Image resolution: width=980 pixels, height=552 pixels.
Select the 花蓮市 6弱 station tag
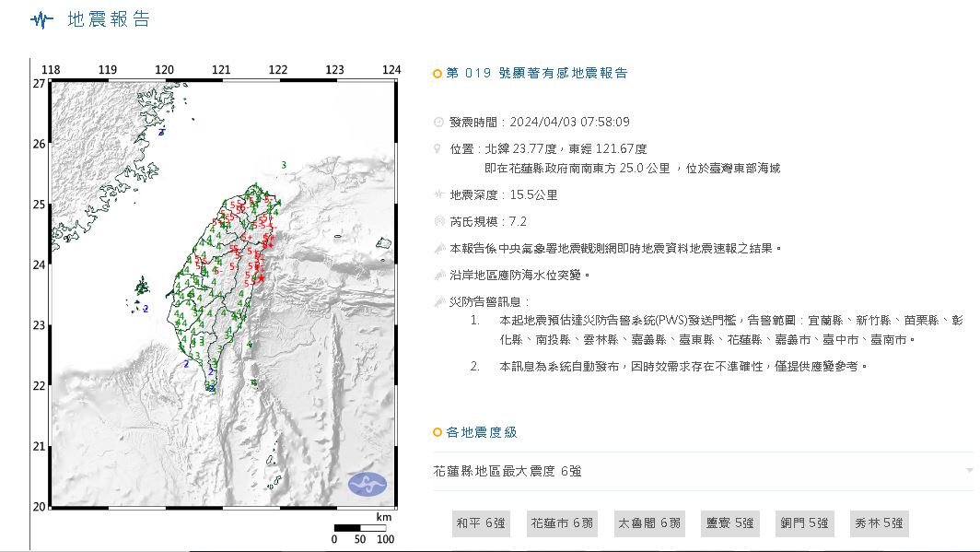pos(562,524)
